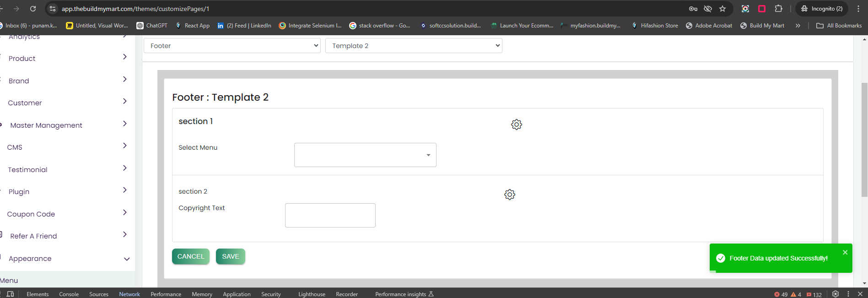Open the Template 2 selector dropdown

coord(414,46)
